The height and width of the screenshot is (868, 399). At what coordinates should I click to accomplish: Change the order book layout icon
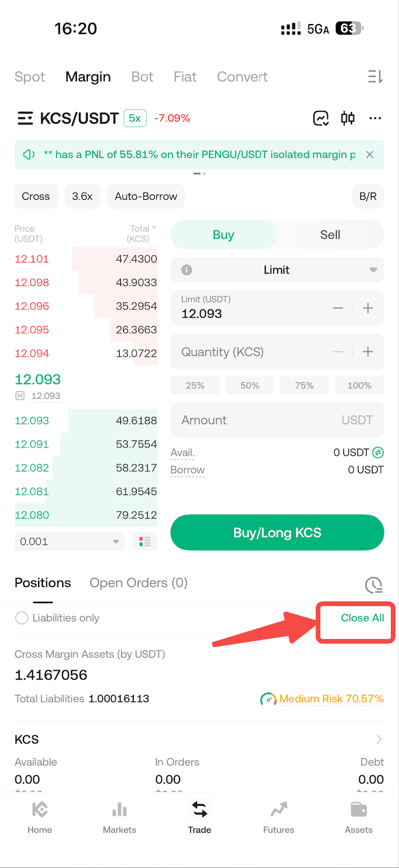click(x=145, y=541)
